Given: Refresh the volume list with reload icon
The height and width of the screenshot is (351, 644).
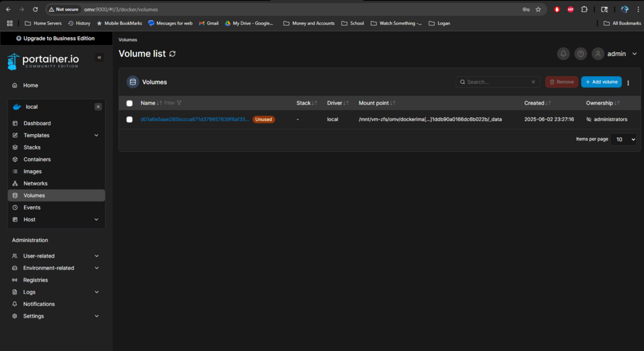Looking at the screenshot, I should pyautogui.click(x=173, y=54).
